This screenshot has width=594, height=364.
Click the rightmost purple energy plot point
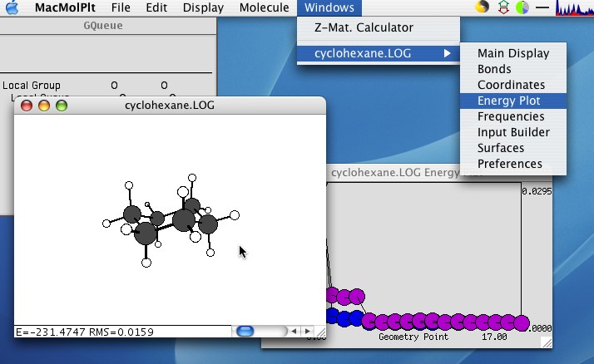point(521,322)
